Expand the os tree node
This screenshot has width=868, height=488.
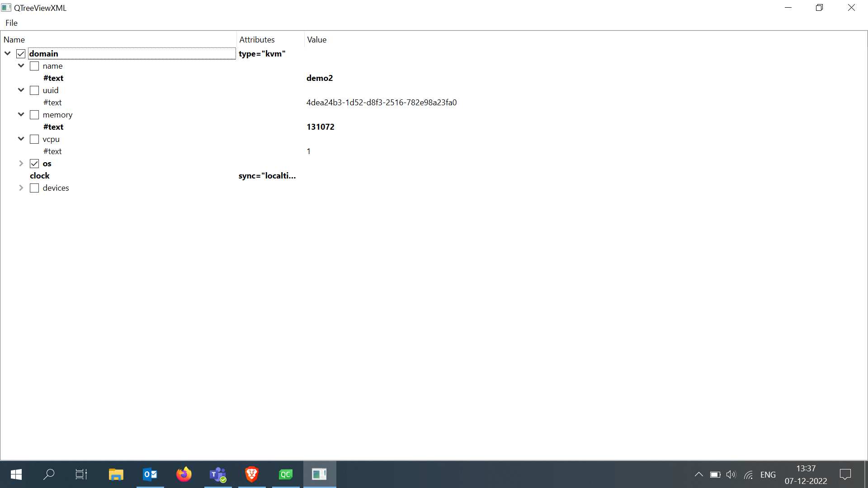[x=20, y=163]
